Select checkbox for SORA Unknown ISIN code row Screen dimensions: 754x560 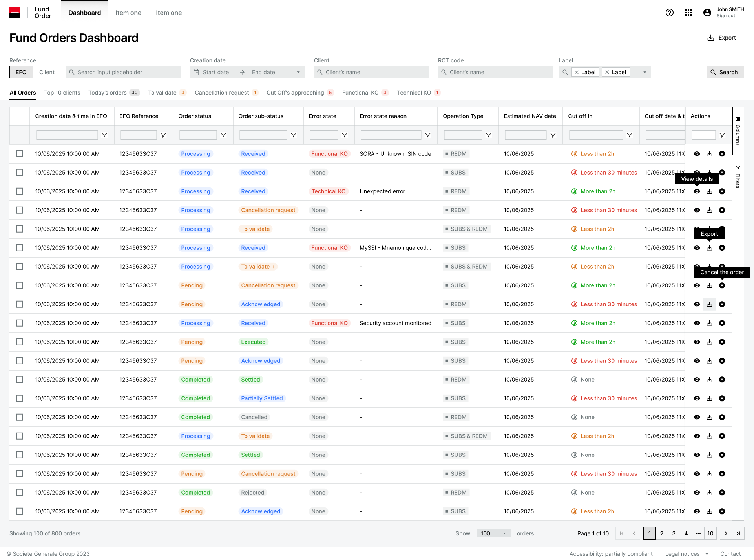20,154
